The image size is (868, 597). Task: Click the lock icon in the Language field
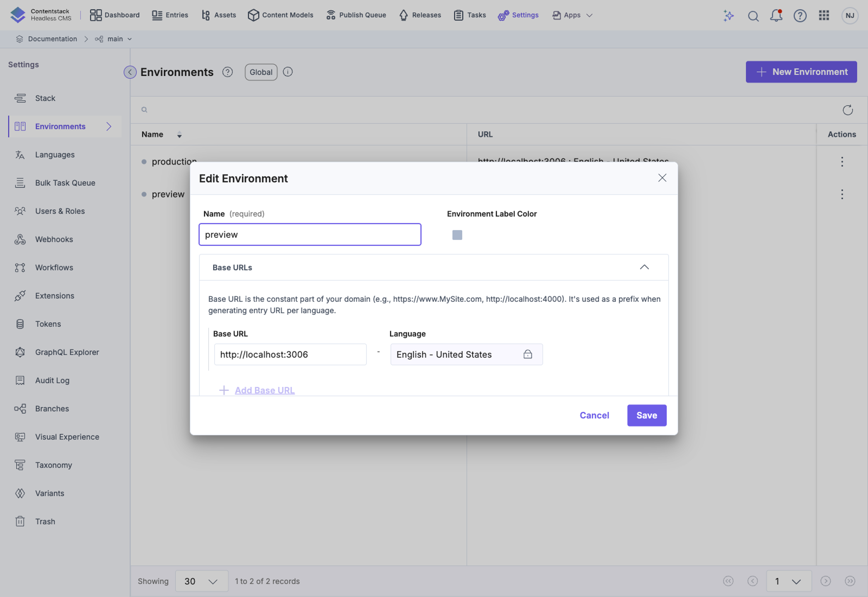pyautogui.click(x=527, y=354)
